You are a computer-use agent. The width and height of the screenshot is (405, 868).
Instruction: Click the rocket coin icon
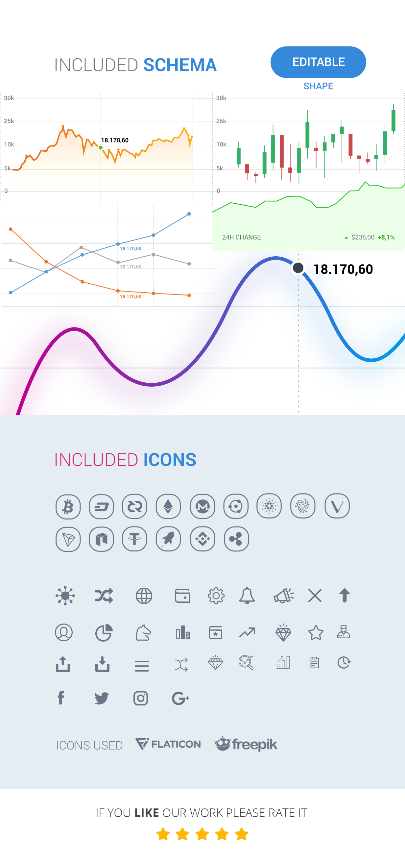coord(168,539)
